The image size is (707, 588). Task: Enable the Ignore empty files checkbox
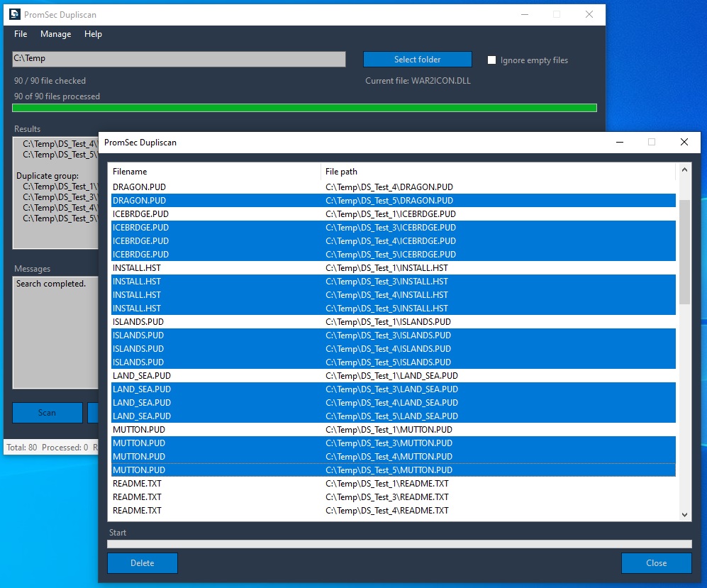pos(491,60)
